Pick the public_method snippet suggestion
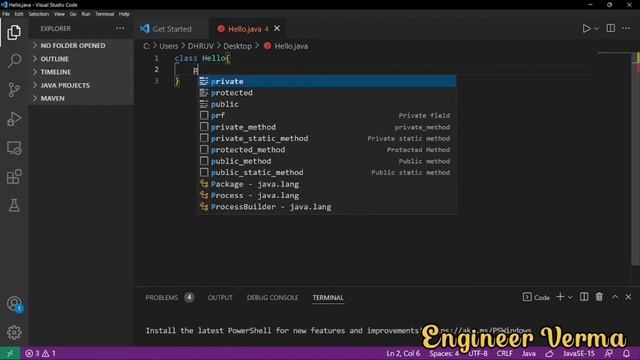Viewport: 640px width, 360px height. (x=327, y=161)
